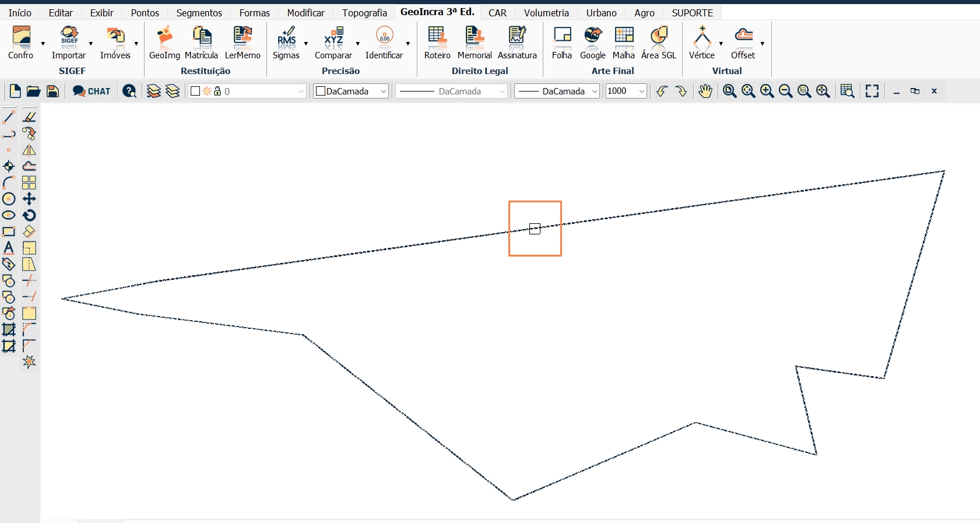Click the Open folder icon
980x523 pixels.
[x=34, y=91]
